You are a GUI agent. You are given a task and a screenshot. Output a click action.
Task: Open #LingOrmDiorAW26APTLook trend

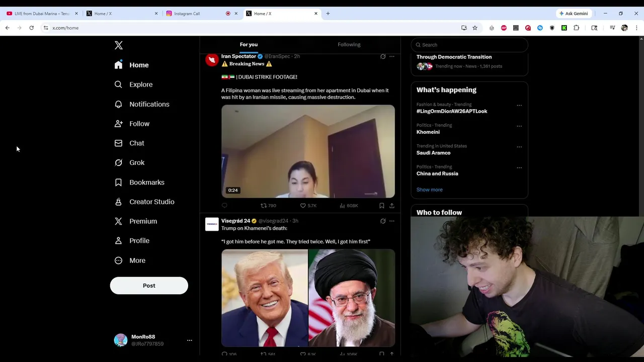[x=452, y=111]
